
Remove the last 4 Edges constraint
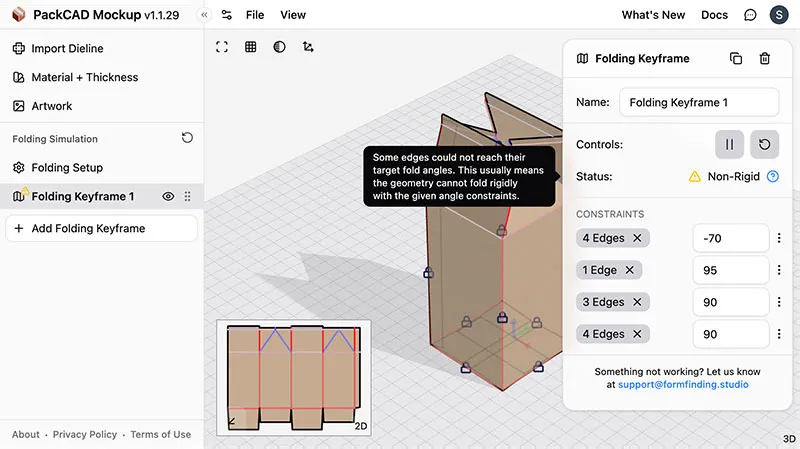pyautogui.click(x=637, y=334)
